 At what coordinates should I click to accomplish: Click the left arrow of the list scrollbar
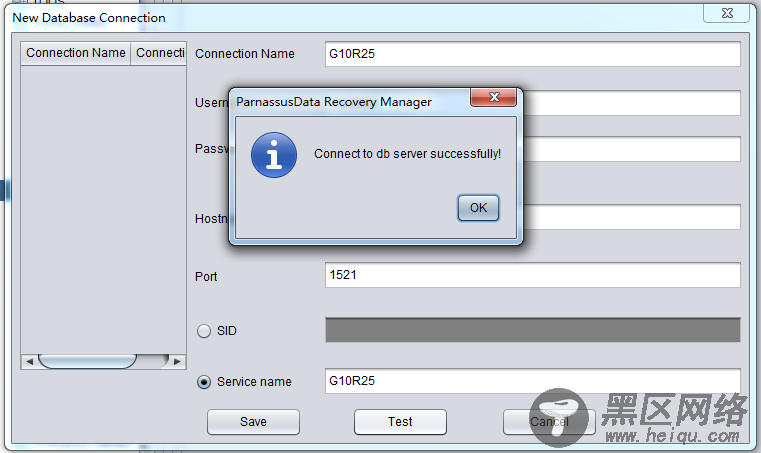click(x=29, y=362)
